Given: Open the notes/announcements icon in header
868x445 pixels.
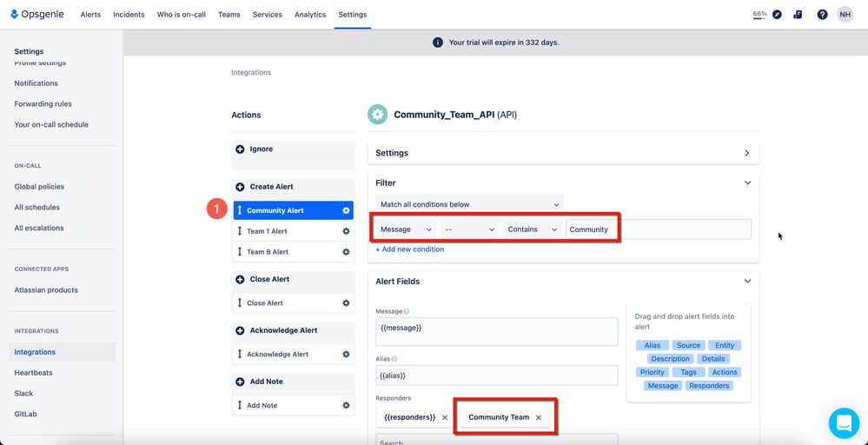Looking at the screenshot, I should click(798, 15).
